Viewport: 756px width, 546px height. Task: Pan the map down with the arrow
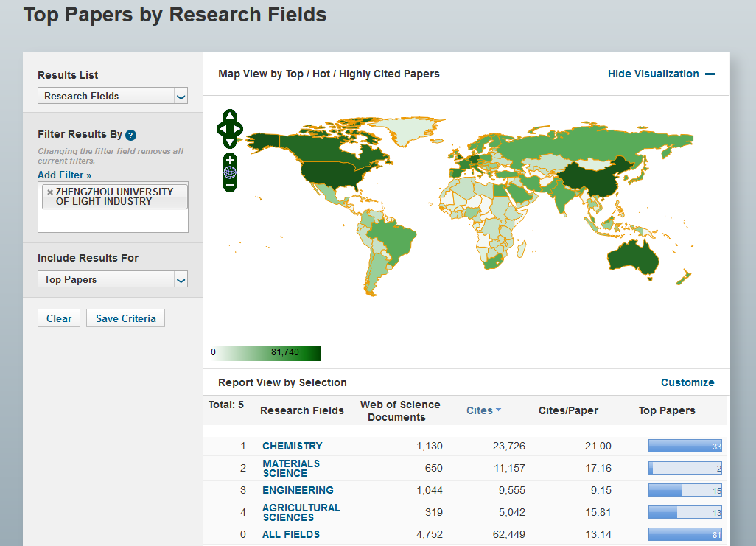pos(230,141)
